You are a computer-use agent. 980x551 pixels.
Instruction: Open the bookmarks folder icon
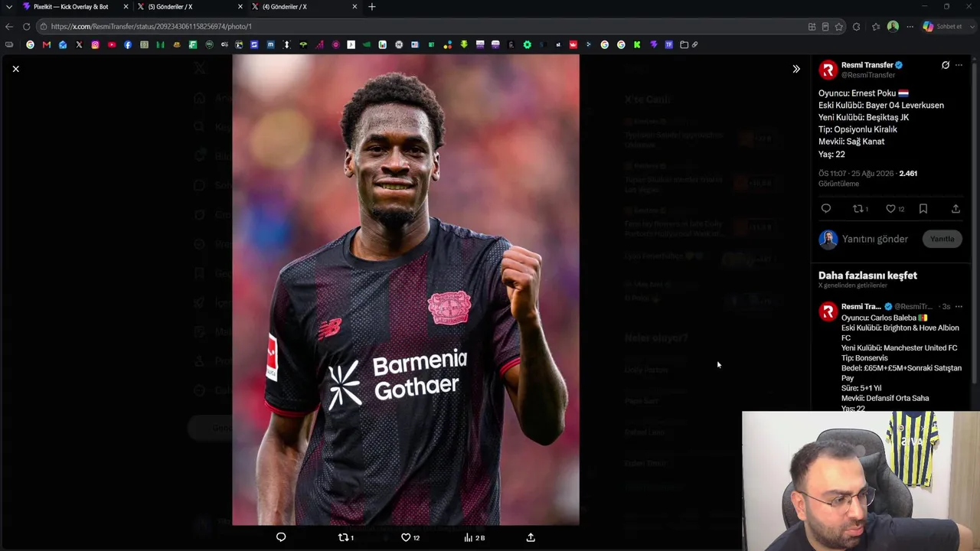click(x=684, y=44)
